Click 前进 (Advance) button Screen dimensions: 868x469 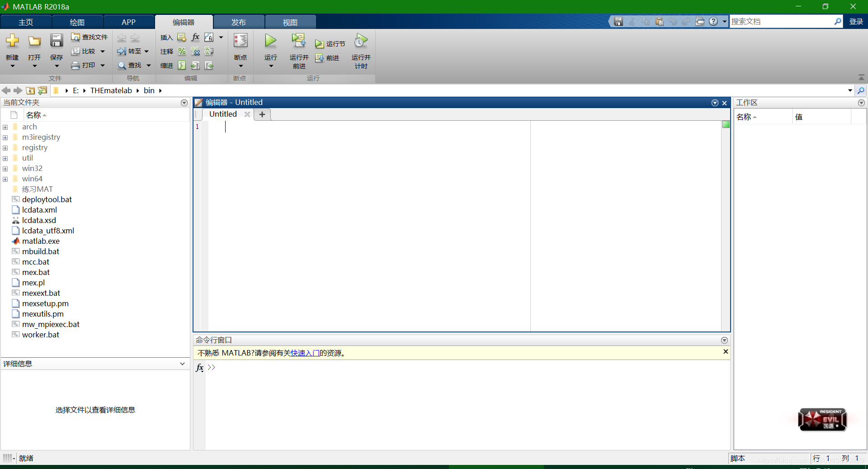coord(327,58)
